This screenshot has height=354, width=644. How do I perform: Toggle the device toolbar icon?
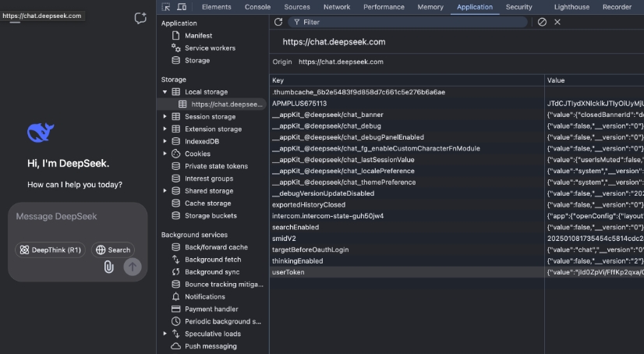(x=182, y=7)
